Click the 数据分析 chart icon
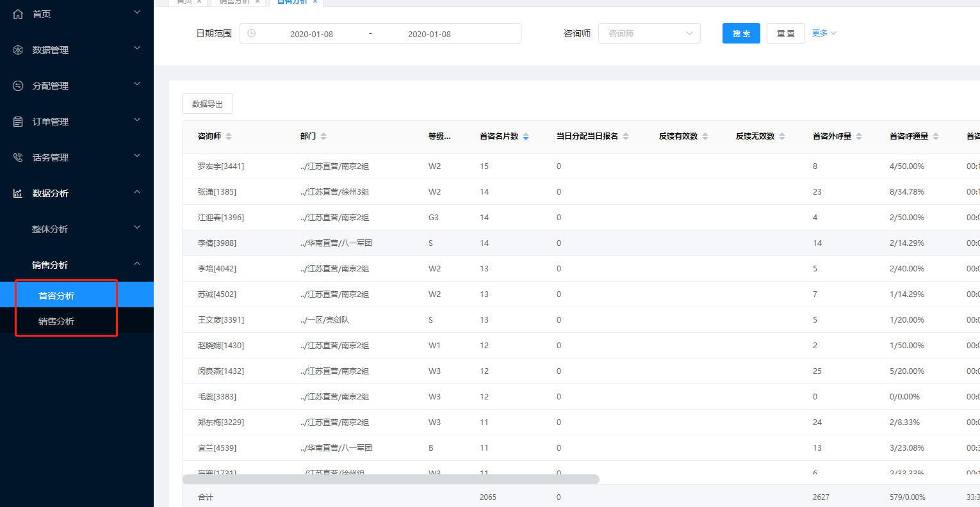The height and width of the screenshot is (507, 980). coord(18,193)
